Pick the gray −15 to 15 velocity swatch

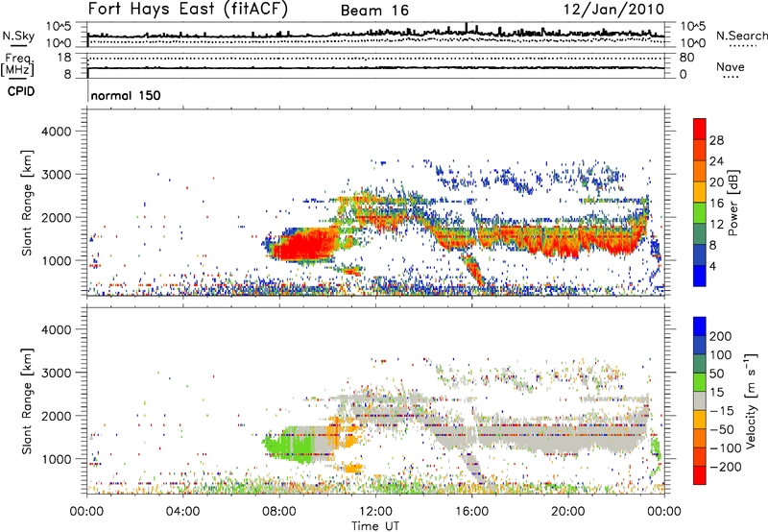(x=700, y=400)
